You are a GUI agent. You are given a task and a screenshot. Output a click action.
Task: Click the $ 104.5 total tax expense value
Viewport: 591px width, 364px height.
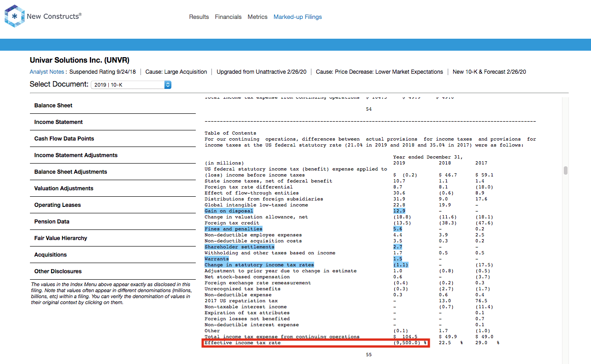pos(405,337)
